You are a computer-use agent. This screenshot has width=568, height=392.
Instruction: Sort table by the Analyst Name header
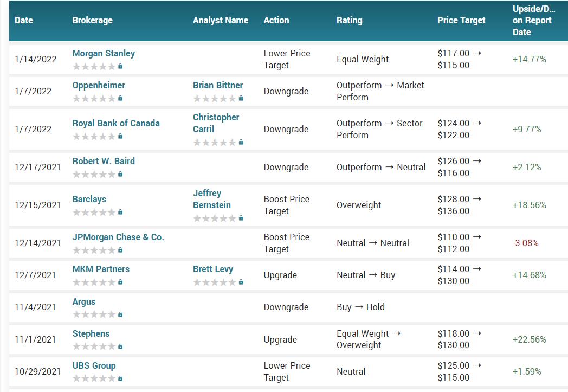[221, 20]
